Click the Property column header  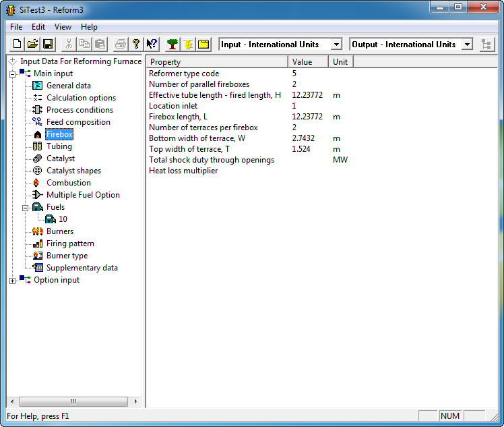point(217,62)
